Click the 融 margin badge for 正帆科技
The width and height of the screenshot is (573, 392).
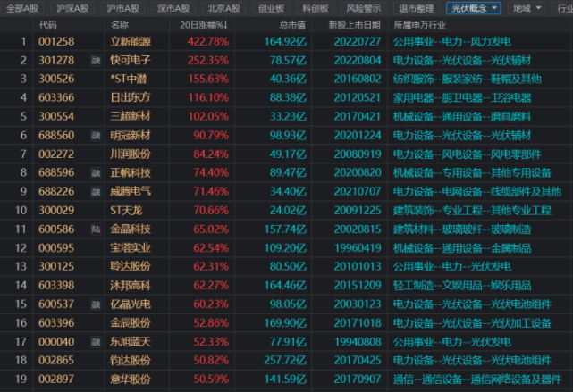point(96,172)
